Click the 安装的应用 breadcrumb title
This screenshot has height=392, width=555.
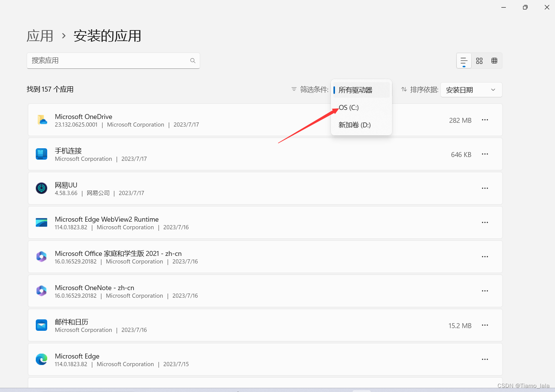pyautogui.click(x=107, y=36)
